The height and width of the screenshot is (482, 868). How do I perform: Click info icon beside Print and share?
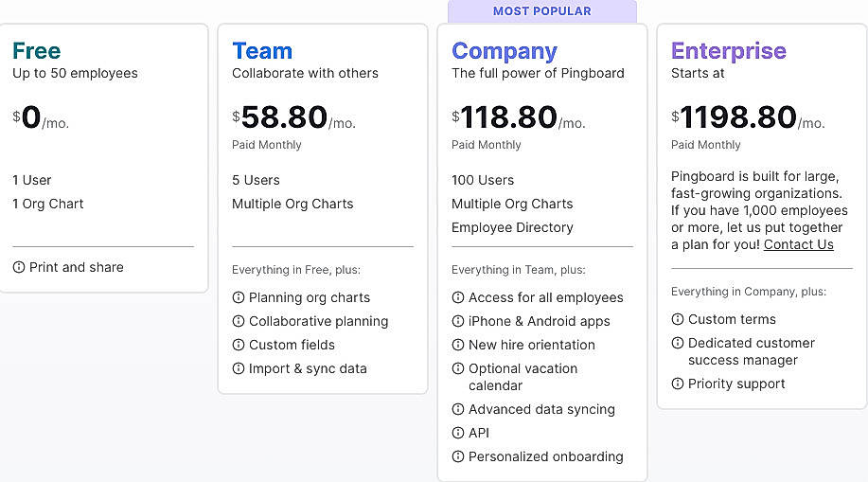pos(19,267)
